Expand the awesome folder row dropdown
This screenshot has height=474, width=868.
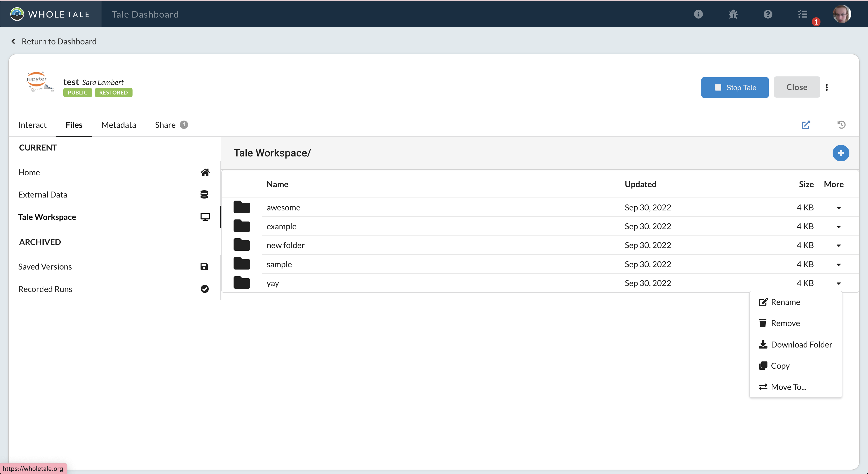point(839,208)
